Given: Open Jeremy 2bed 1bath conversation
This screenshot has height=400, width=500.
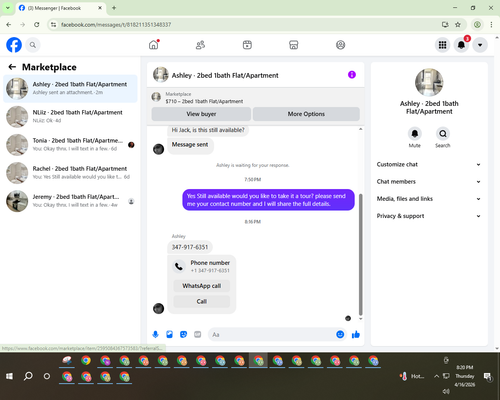Looking at the screenshot, I should point(70,201).
